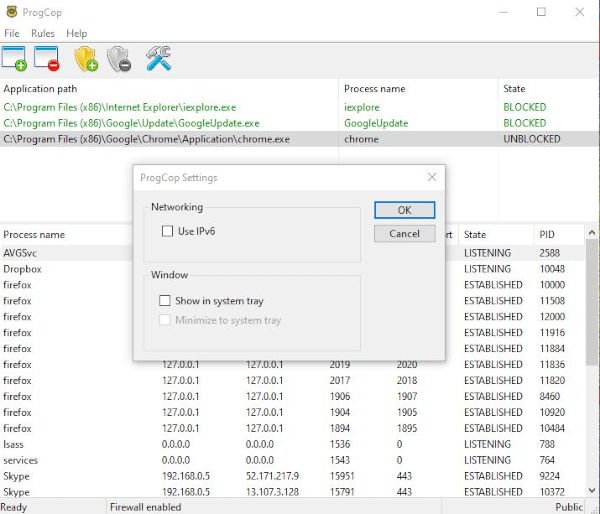Close the ProgCop Settings dialog with X

(x=432, y=177)
